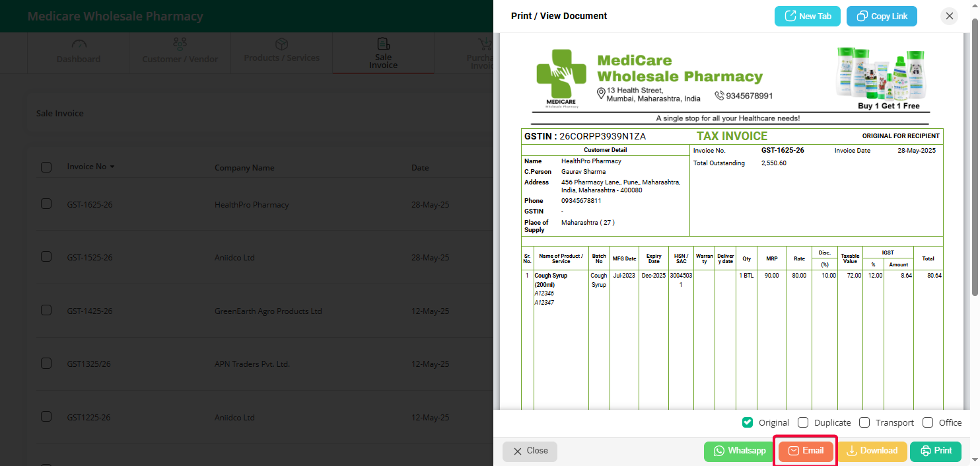Screen dimensions: 980x466
Task: Click the copy icon beside Copy Link
Action: click(x=862, y=16)
